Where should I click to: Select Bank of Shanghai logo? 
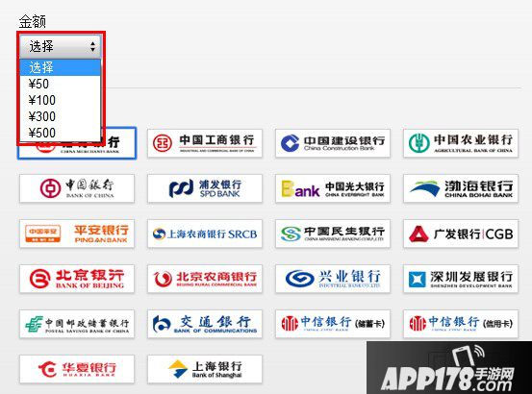tap(205, 369)
